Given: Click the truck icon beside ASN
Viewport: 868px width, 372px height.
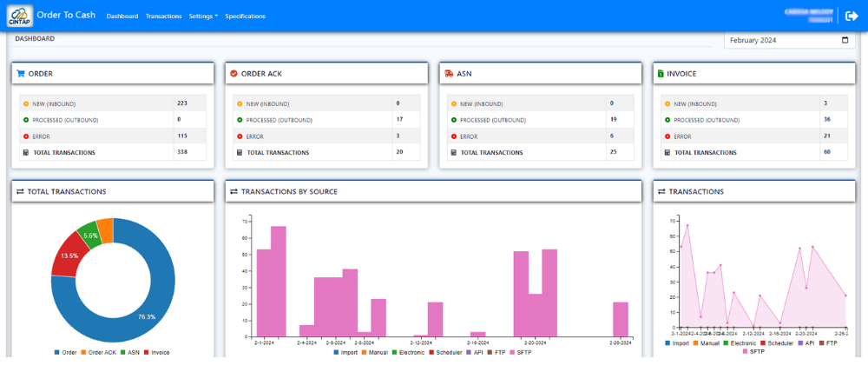Looking at the screenshot, I should pyautogui.click(x=449, y=73).
